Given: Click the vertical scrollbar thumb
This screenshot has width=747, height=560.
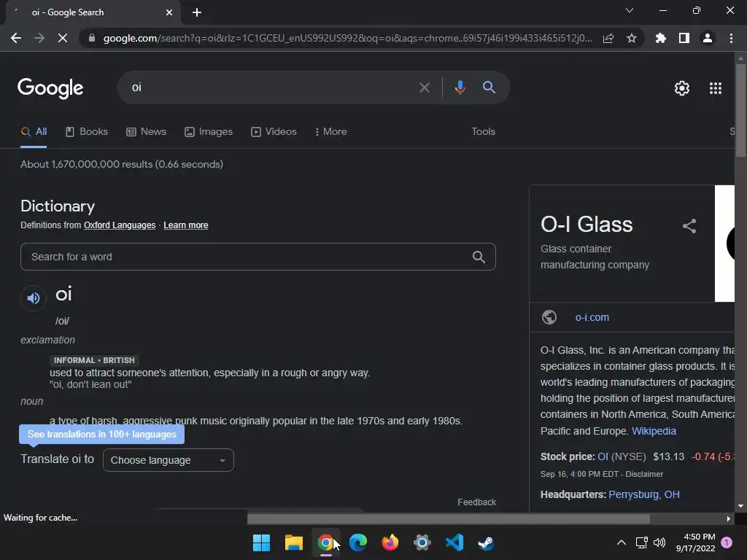Looking at the screenshot, I should tap(740, 111).
